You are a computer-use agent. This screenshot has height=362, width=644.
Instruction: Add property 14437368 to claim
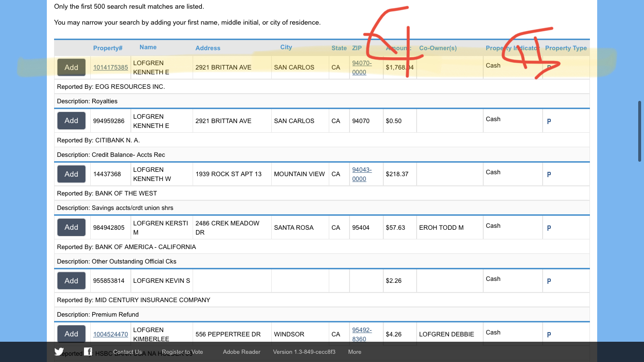click(71, 174)
